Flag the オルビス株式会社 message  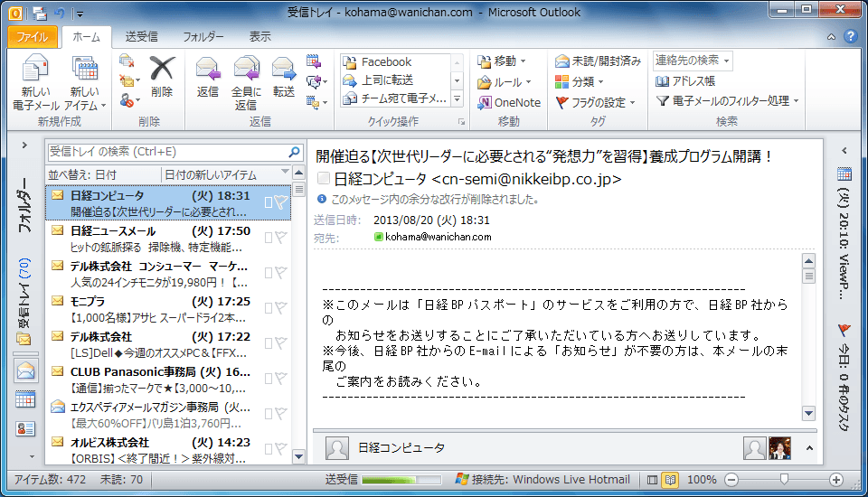281,449
